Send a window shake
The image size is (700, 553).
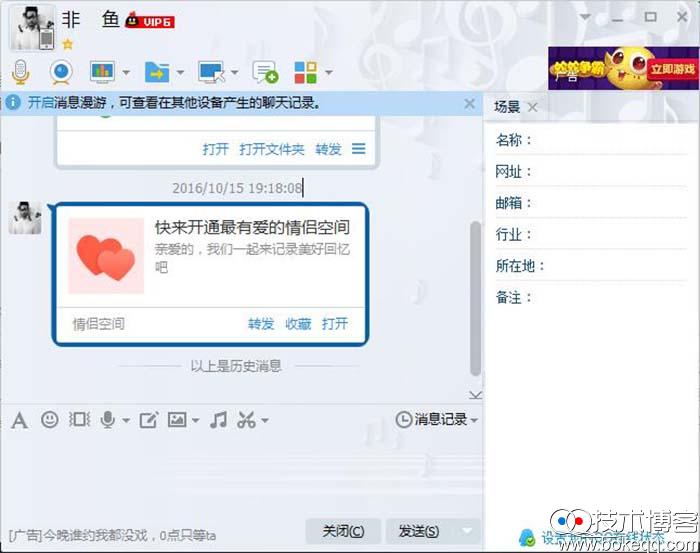click(x=79, y=420)
